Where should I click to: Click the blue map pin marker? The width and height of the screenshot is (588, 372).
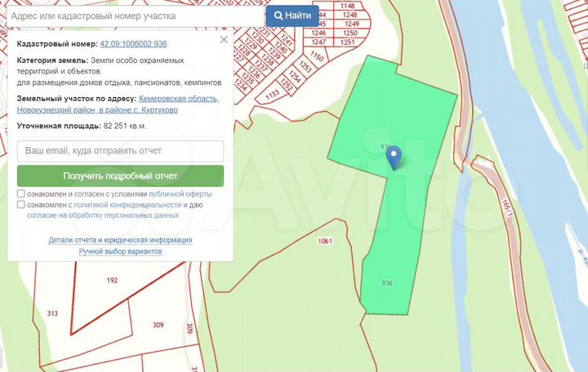point(394,157)
